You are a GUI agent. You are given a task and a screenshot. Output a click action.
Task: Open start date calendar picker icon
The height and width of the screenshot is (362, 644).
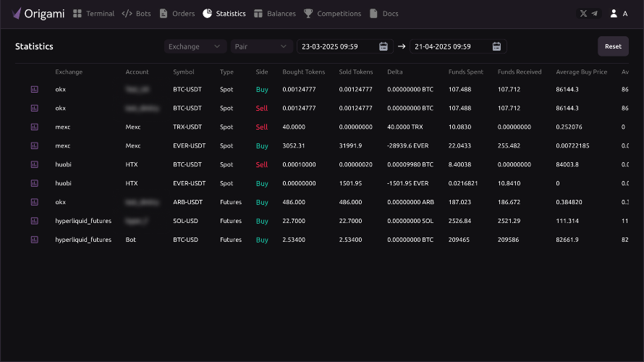(384, 46)
